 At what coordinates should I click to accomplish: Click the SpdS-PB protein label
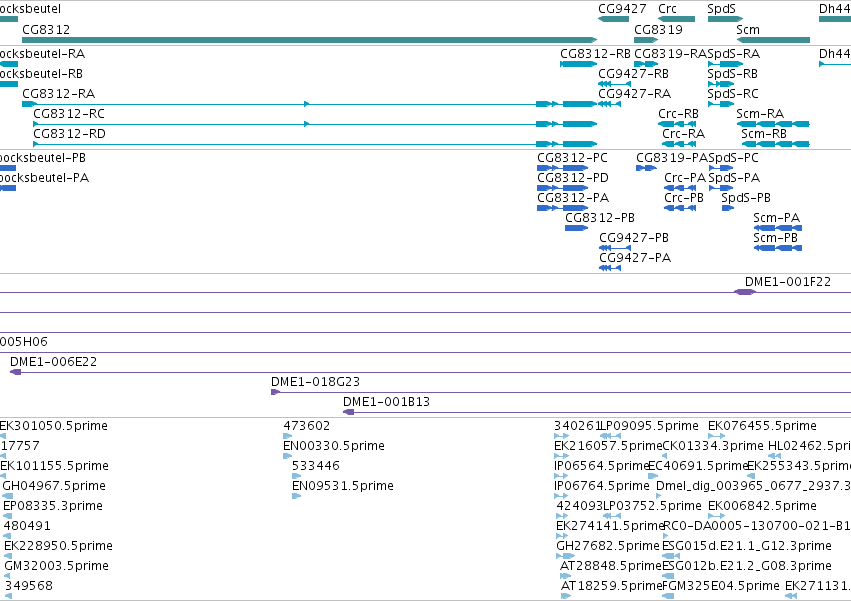point(746,198)
